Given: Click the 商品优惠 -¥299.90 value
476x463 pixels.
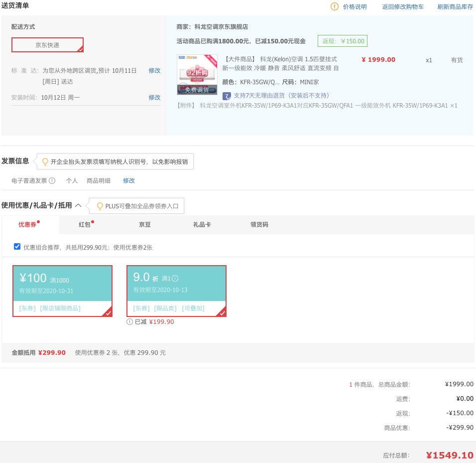Looking at the screenshot, I should pyautogui.click(x=460, y=428).
